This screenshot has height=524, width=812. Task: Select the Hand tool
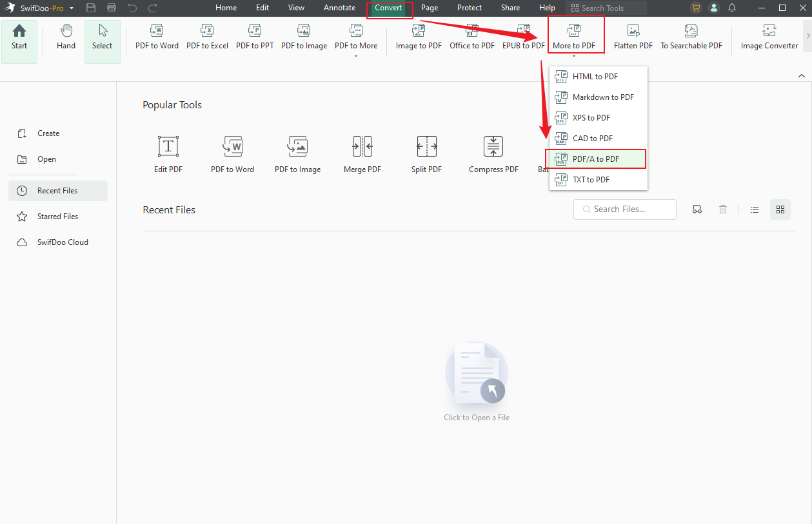[66, 36]
